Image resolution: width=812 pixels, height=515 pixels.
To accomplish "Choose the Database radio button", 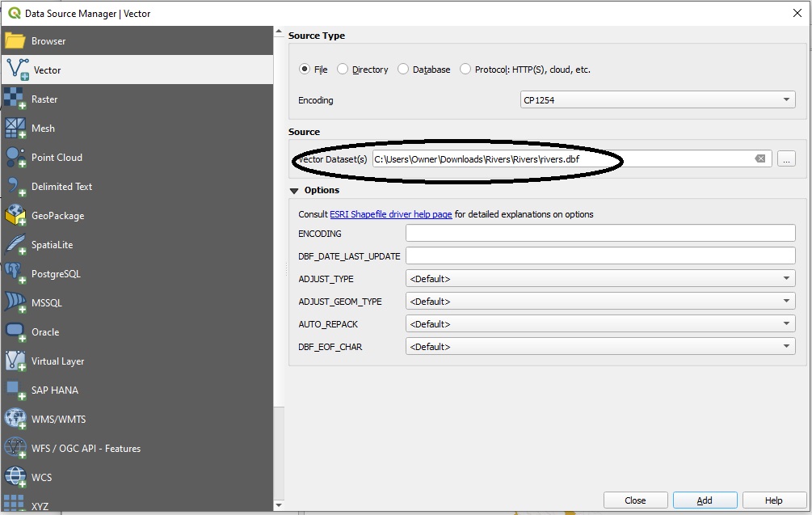I will 403,70.
